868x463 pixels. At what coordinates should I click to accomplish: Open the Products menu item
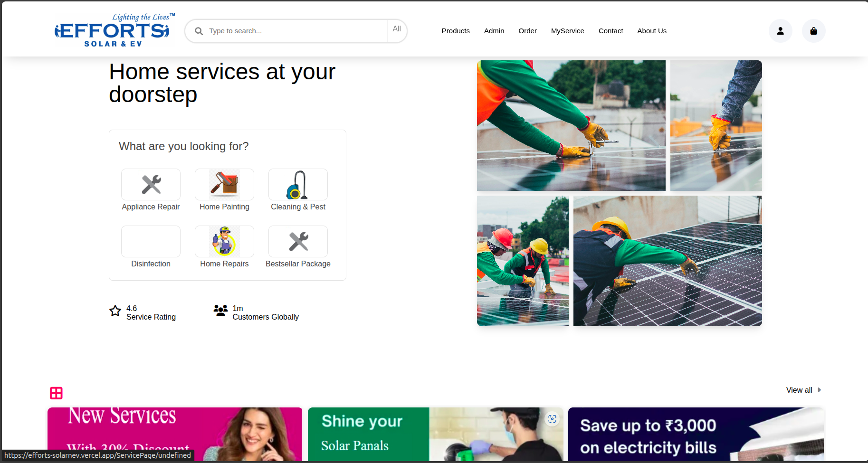(455, 31)
